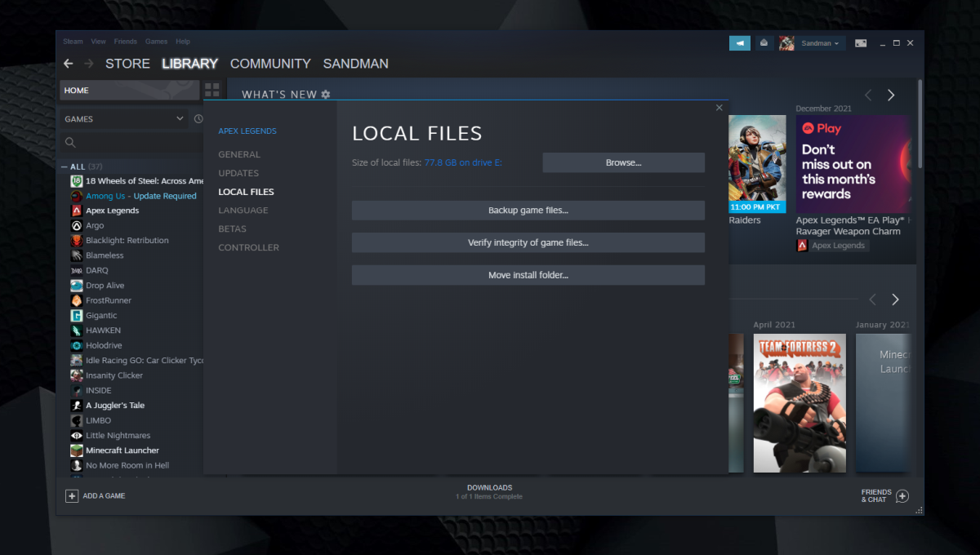
Task: Click Backup game files...
Action: click(x=528, y=211)
